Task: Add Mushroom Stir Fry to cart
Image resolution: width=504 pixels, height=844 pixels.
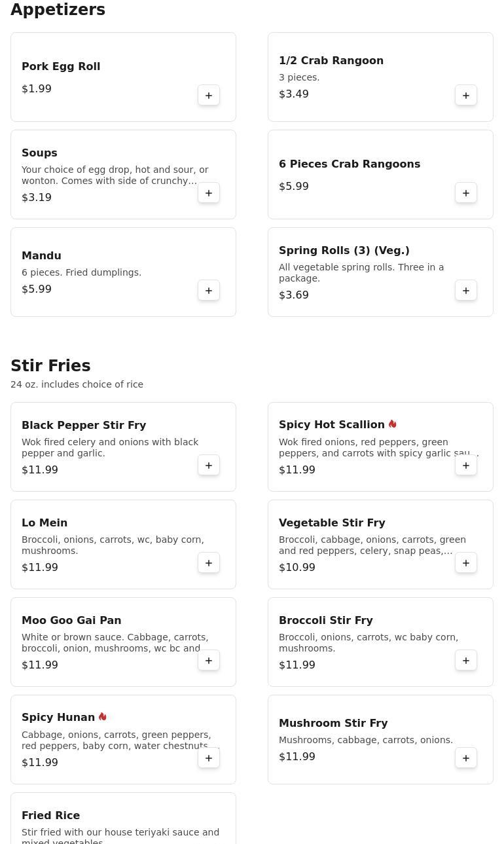Action: [x=466, y=758]
